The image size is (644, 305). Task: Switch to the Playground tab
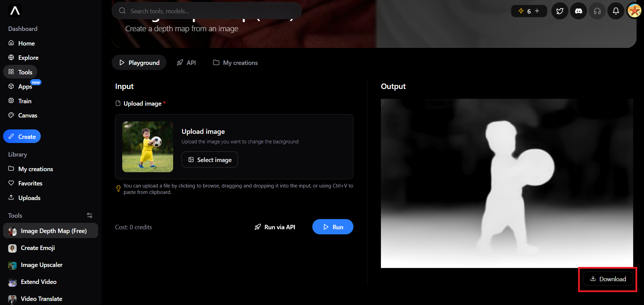point(139,62)
